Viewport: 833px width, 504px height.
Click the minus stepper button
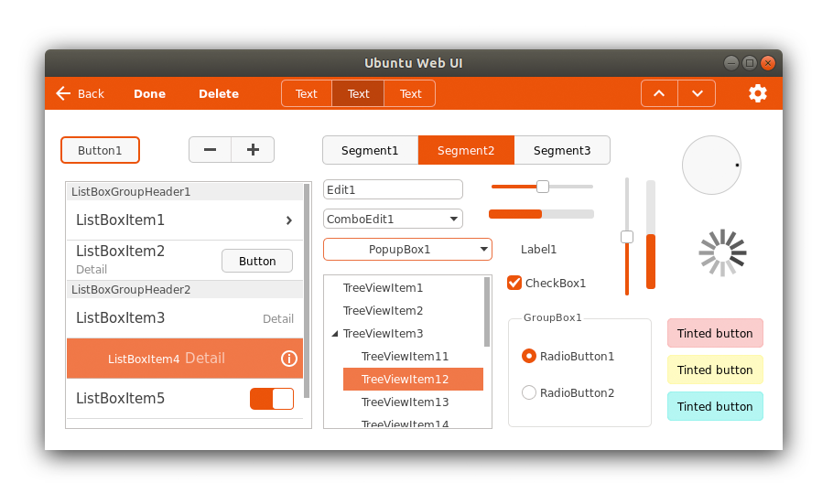(x=211, y=150)
